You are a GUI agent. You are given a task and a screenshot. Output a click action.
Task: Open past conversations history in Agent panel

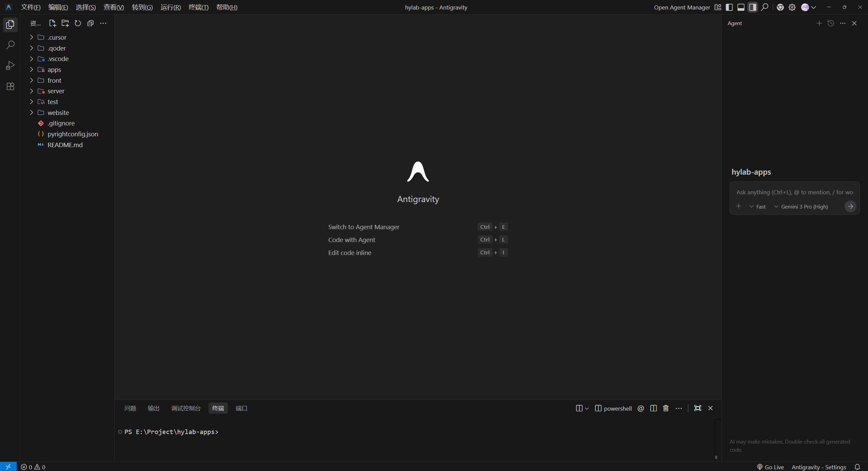click(831, 23)
